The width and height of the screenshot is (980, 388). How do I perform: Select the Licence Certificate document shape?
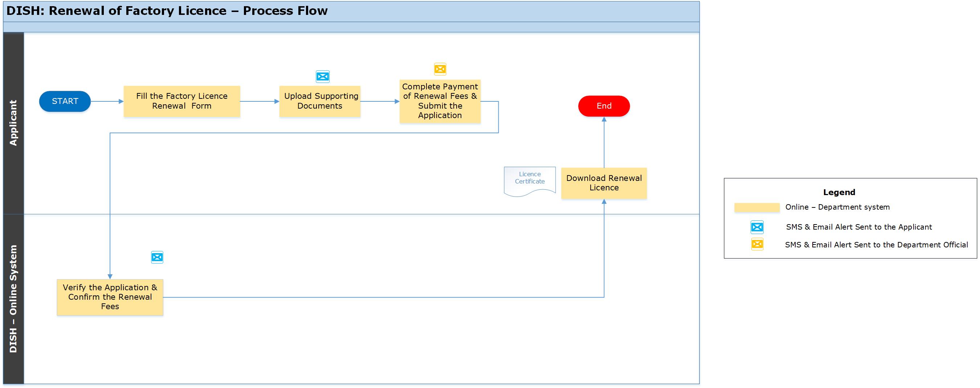pyautogui.click(x=530, y=181)
